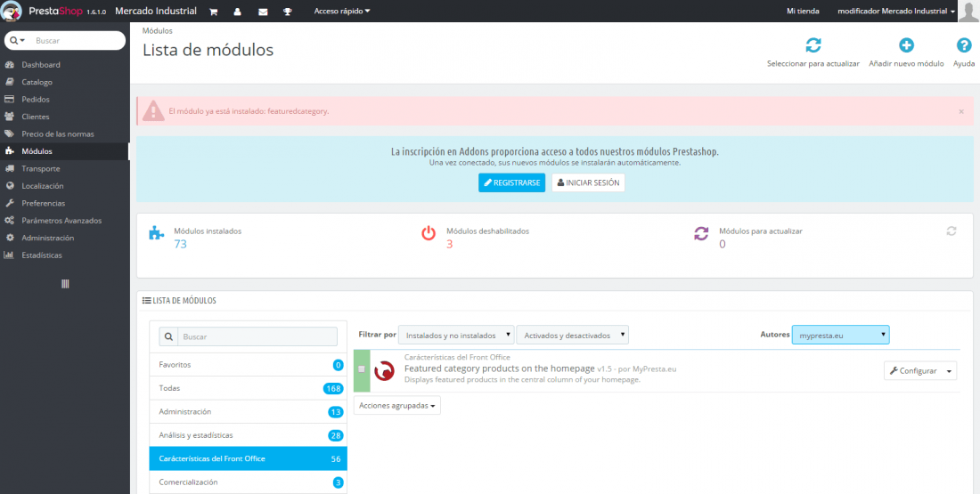Select Análisis y estadísticas category

point(249,435)
